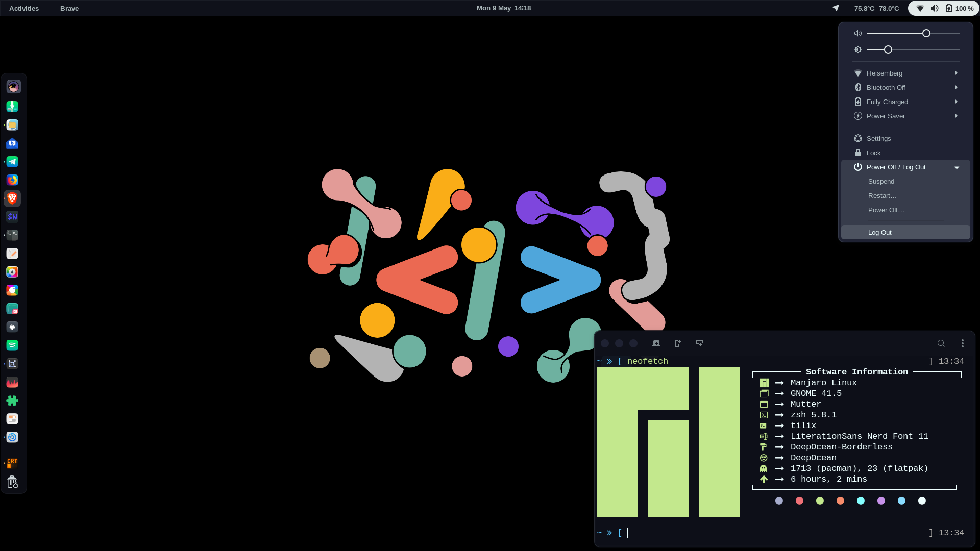Viewport: 980px width, 551px height.
Task: Add terminal right in Tilix header
Action: [678, 343]
